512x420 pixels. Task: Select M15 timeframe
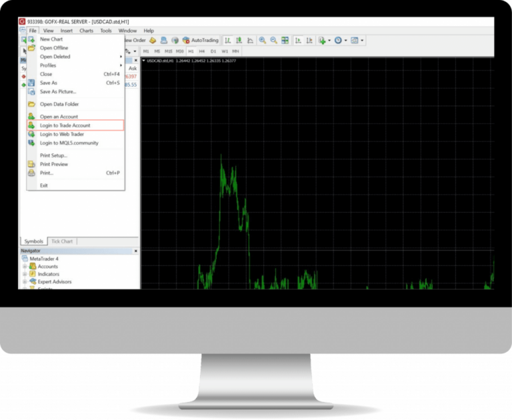169,51
